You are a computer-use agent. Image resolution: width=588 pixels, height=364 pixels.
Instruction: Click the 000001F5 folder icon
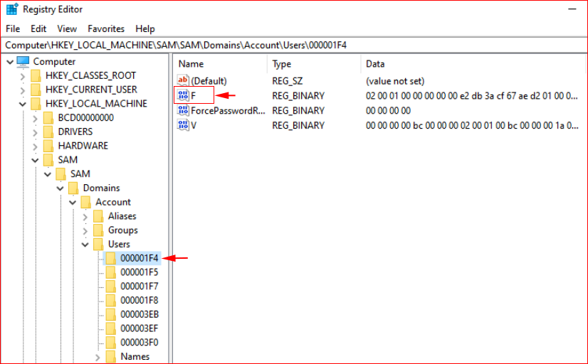[110, 272]
